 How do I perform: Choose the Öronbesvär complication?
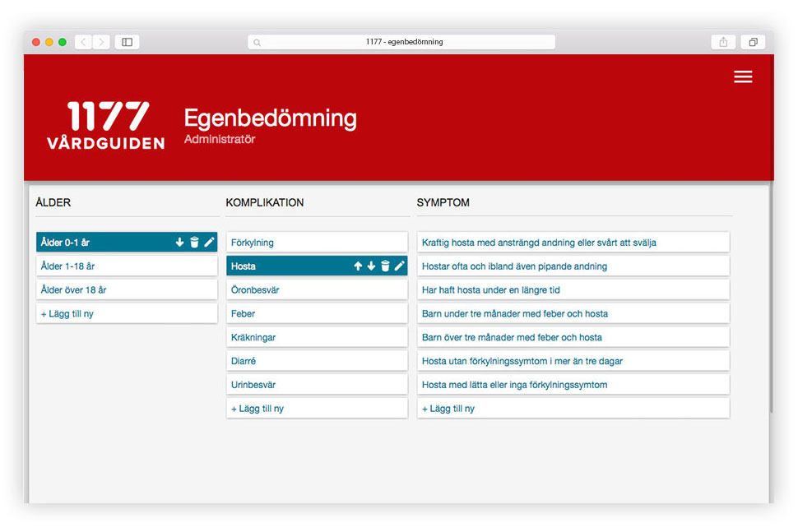(317, 290)
